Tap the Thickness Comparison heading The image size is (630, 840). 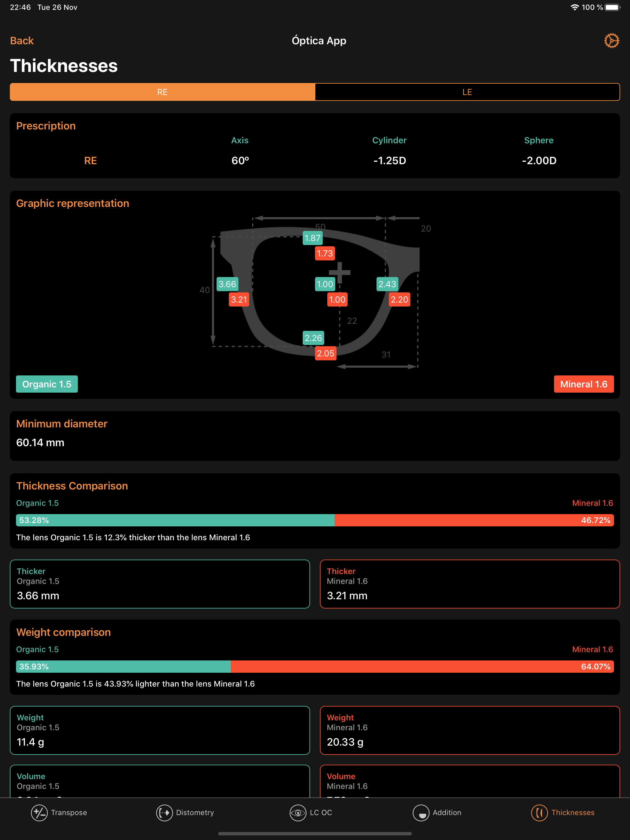[72, 486]
